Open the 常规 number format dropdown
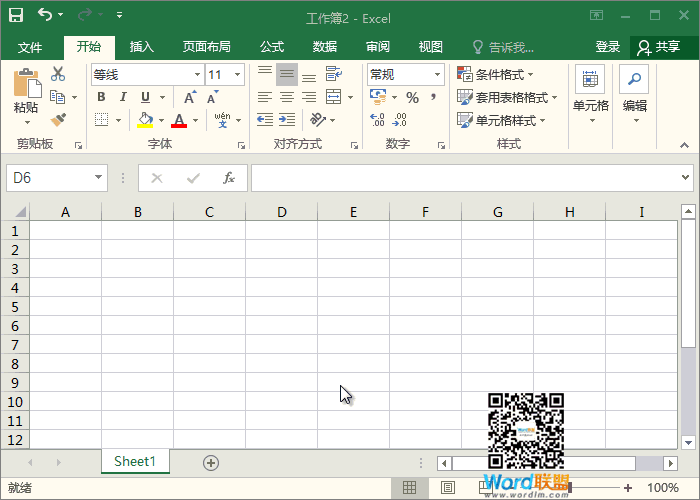Image resolution: width=700 pixels, height=500 pixels. (x=438, y=75)
